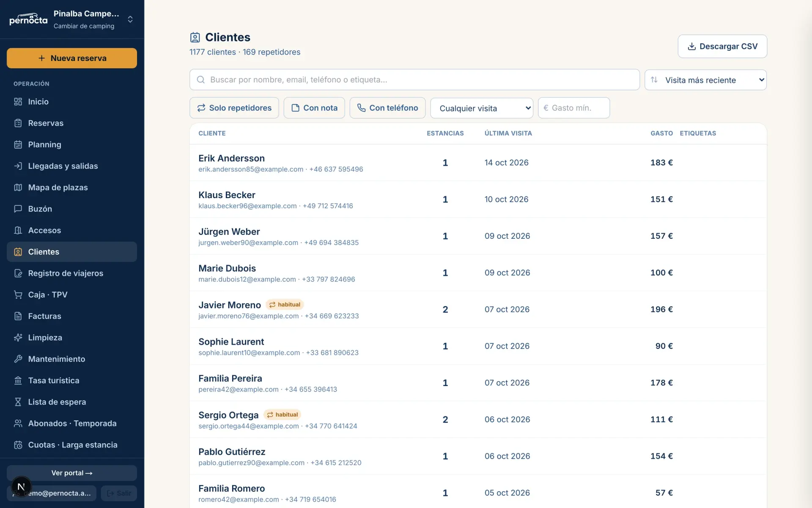812x508 pixels.
Task: Open Erik Andersson's client row
Action: point(478,163)
